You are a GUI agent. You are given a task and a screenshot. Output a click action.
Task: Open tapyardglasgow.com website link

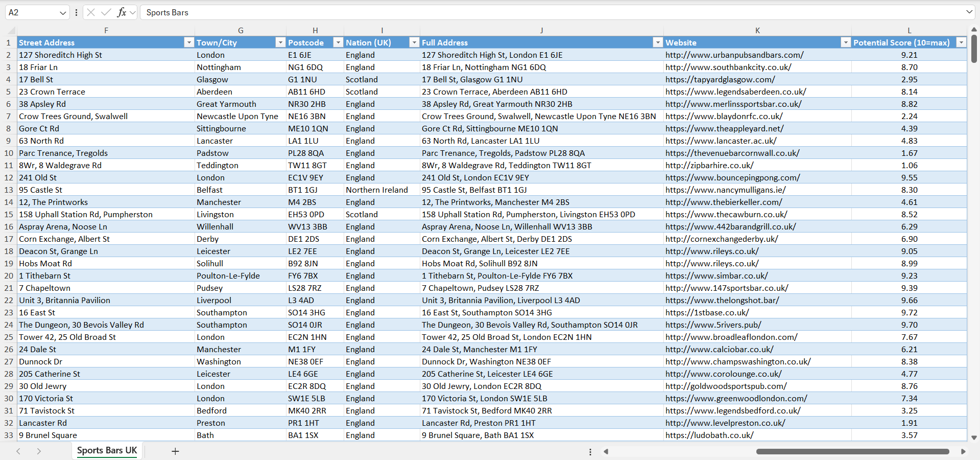point(720,79)
